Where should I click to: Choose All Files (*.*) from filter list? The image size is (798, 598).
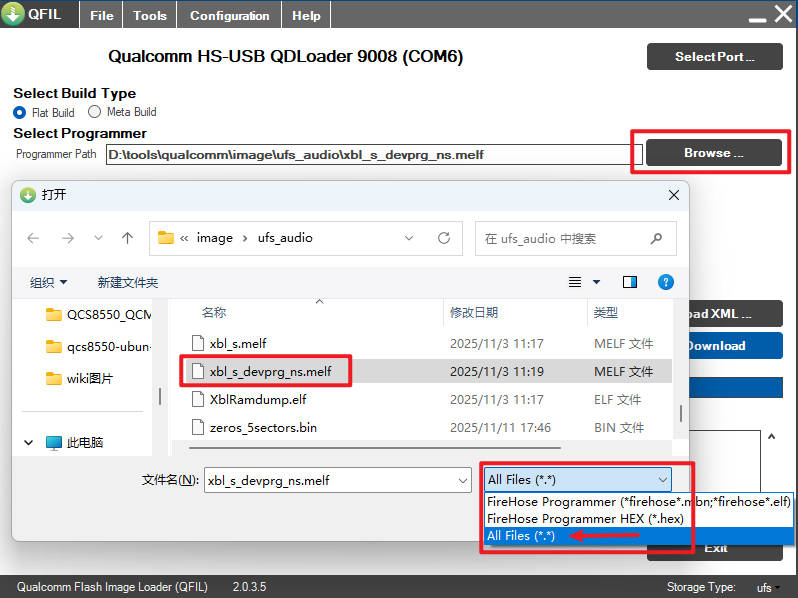(x=520, y=536)
